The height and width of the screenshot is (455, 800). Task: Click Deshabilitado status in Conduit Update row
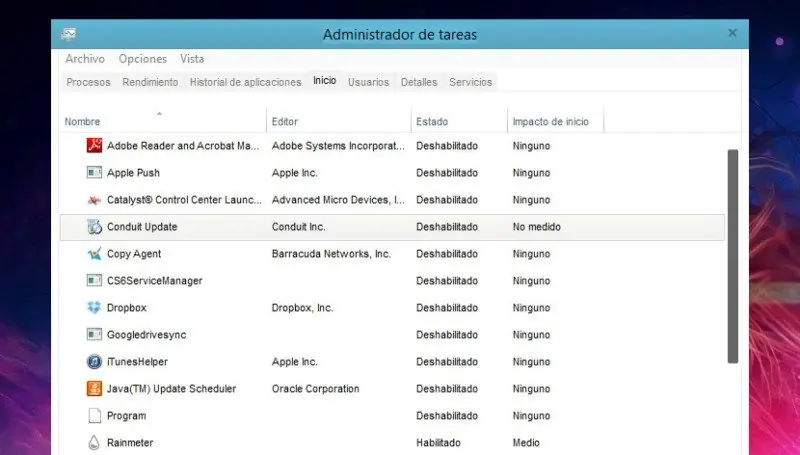pyautogui.click(x=447, y=227)
